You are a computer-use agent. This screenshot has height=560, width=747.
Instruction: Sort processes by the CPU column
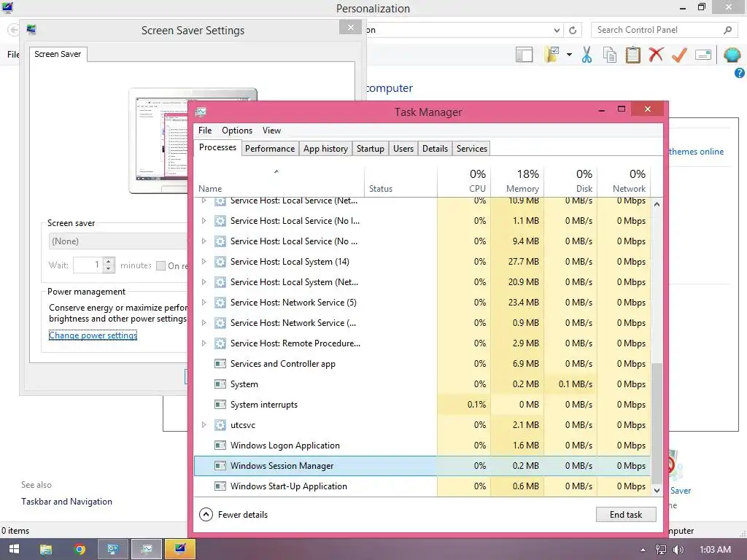pos(464,181)
